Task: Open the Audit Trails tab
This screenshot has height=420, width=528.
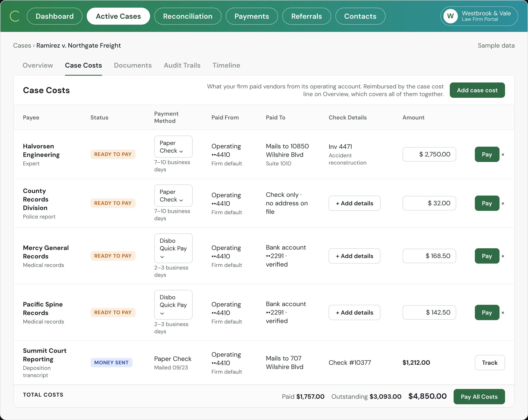Action: pyautogui.click(x=182, y=65)
